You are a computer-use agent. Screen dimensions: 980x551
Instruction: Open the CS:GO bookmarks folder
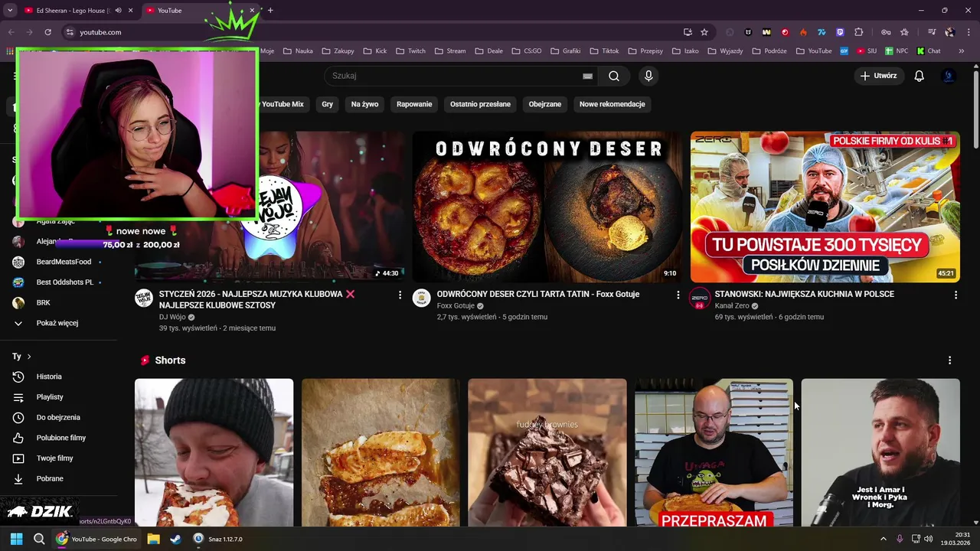(x=526, y=51)
